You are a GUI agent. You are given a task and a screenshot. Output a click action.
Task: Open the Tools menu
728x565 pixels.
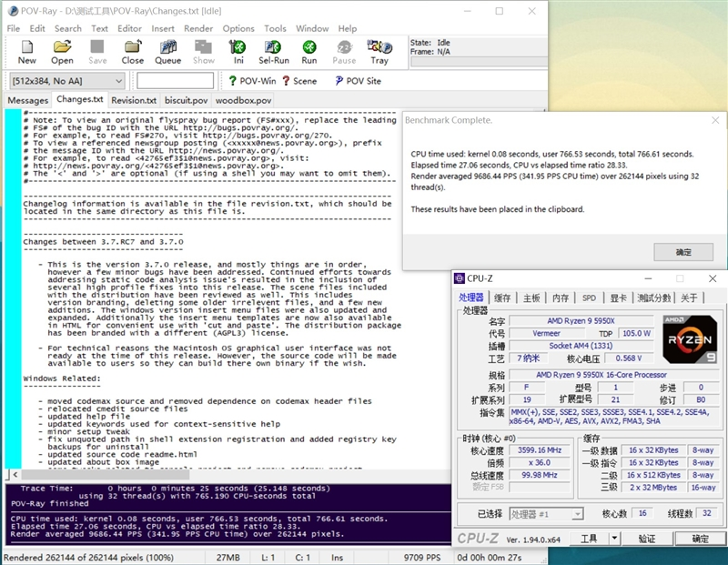click(276, 28)
